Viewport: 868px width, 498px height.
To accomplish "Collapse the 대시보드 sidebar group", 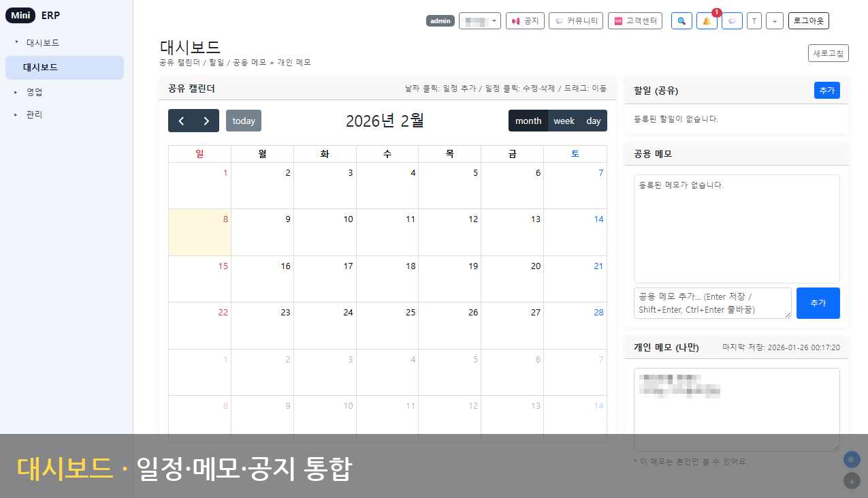I will pyautogui.click(x=42, y=42).
